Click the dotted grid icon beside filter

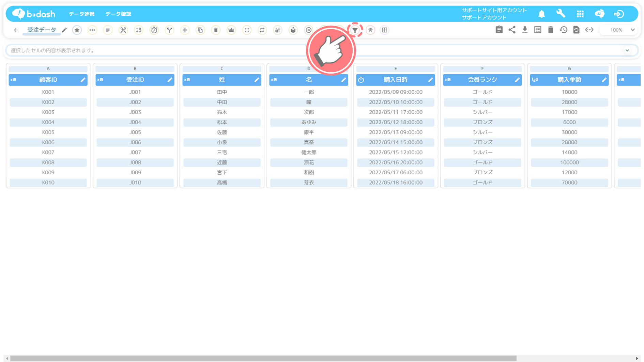coord(370,30)
